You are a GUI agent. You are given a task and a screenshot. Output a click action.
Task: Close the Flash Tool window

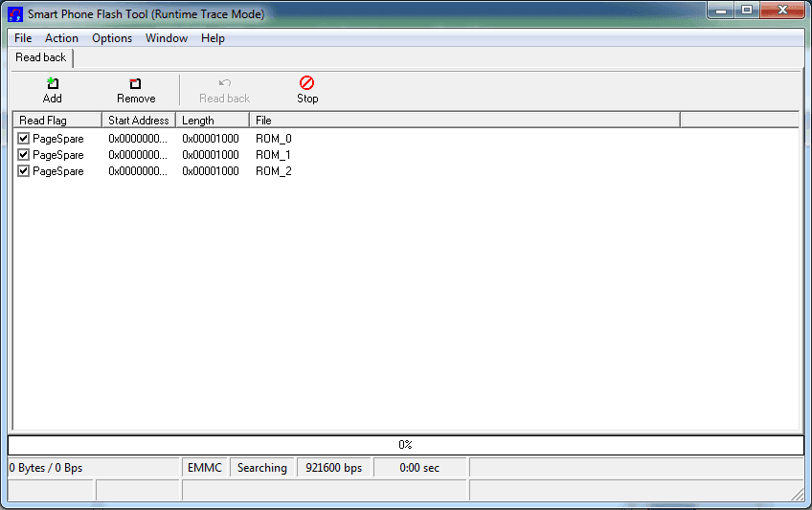[782, 11]
